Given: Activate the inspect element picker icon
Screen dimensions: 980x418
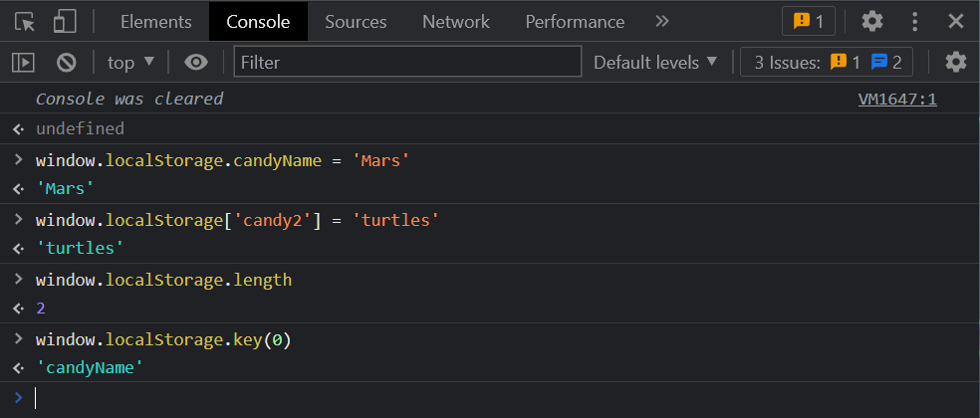Looking at the screenshot, I should 25,22.
